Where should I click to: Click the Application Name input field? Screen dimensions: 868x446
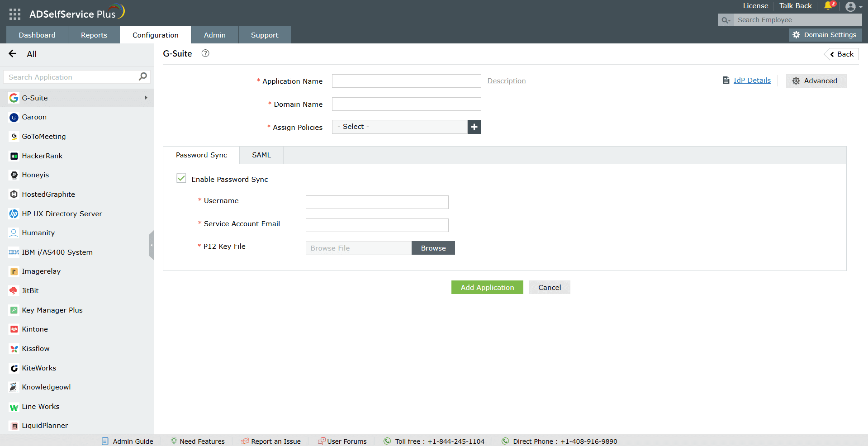click(406, 81)
